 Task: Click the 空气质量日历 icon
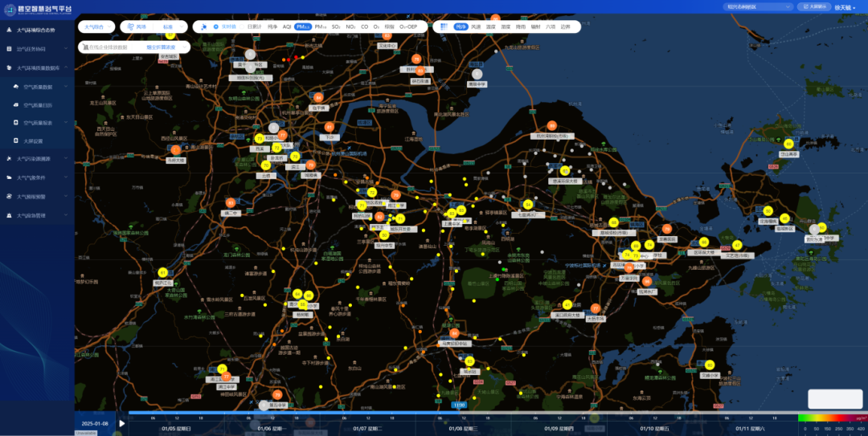[17, 105]
